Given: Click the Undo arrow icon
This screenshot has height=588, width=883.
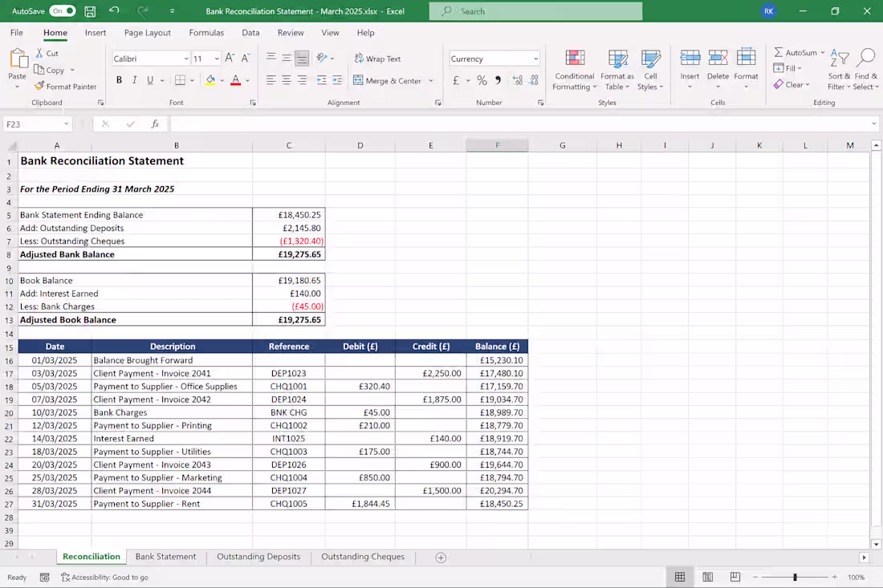Looking at the screenshot, I should (x=114, y=10).
